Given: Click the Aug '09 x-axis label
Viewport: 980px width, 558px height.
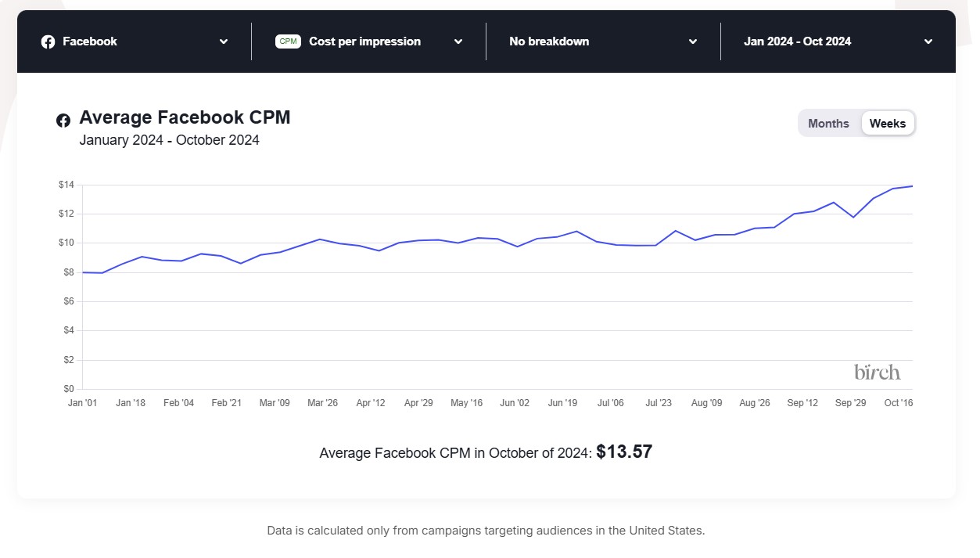Looking at the screenshot, I should 706,403.
